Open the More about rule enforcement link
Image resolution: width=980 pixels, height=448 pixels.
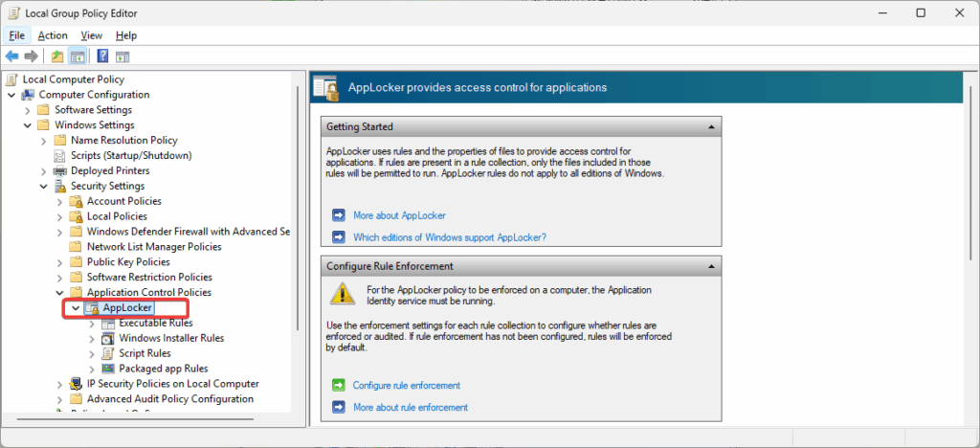click(x=411, y=408)
